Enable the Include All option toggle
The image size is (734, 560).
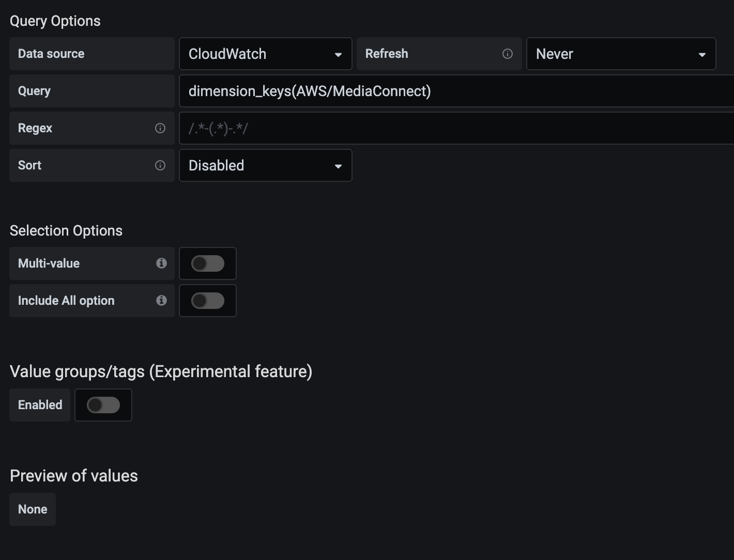coord(207,301)
